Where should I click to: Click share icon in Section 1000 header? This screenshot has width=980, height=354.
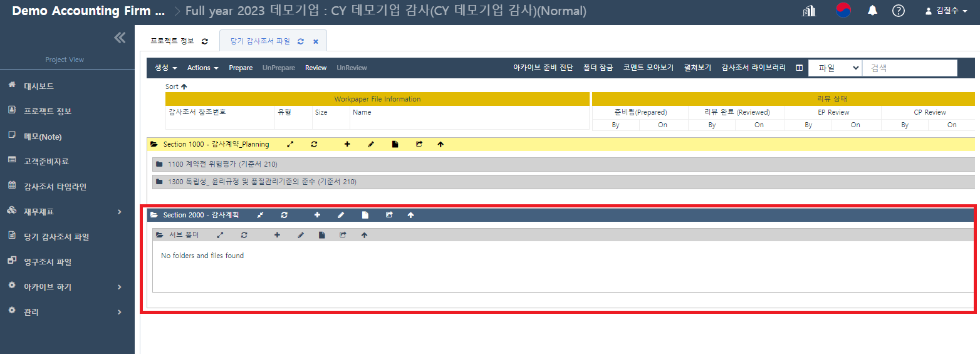point(419,144)
